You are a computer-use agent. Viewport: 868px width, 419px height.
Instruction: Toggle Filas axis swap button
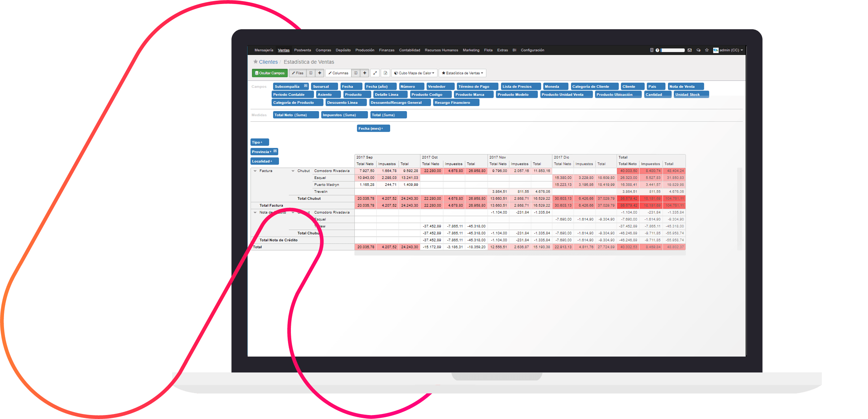(x=298, y=73)
